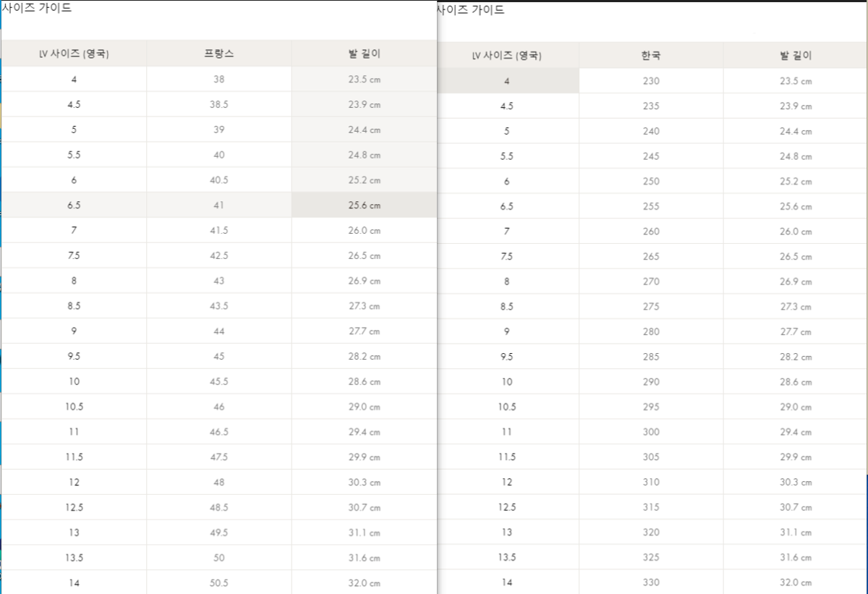868x594 pixels.
Task: Click Korean size 320 cell
Action: pyautogui.click(x=651, y=533)
